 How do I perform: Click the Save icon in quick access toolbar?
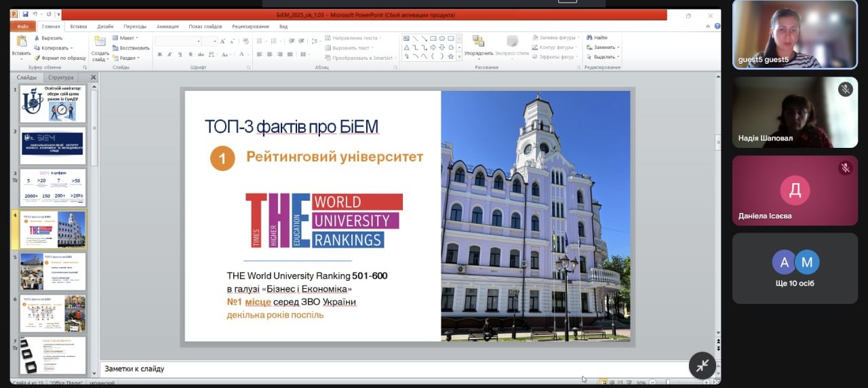point(25,14)
